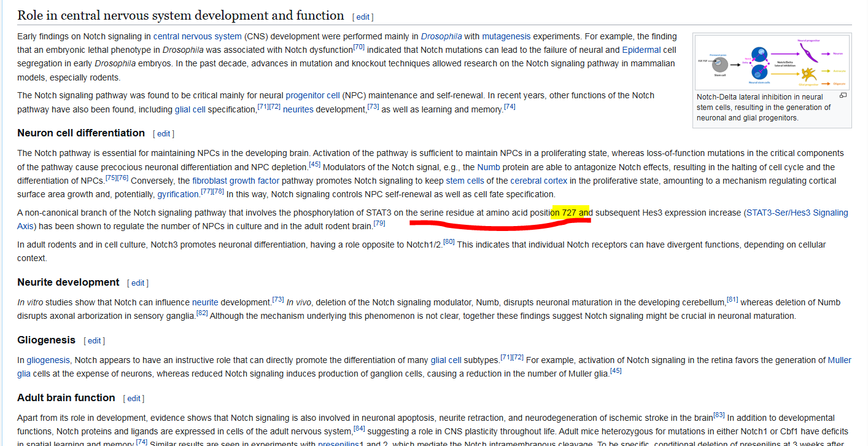Viewport: 868px width, 446px height.
Task: Jump to footnote 82 after 'sensory ganglia'
Action: (203, 313)
